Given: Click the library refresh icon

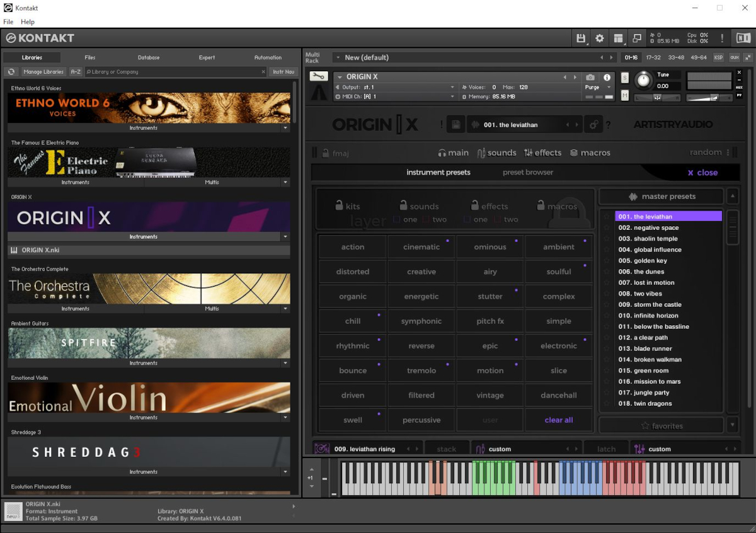Looking at the screenshot, I should (11, 72).
